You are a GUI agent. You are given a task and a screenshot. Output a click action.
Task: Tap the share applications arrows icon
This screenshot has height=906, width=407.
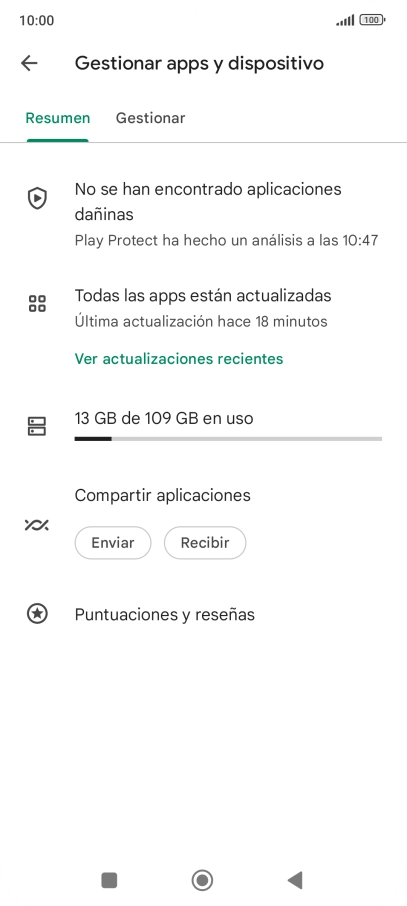pyautogui.click(x=37, y=525)
